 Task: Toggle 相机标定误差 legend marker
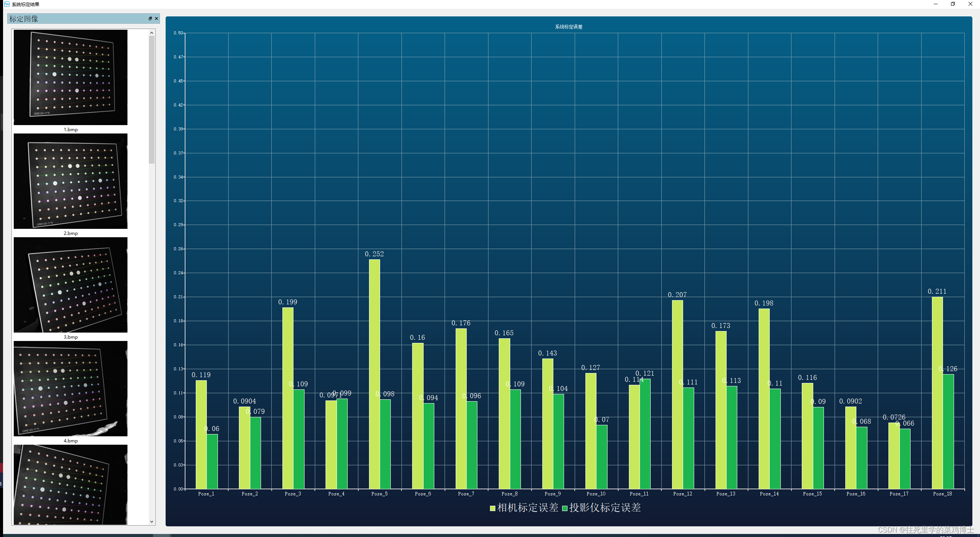coord(492,508)
